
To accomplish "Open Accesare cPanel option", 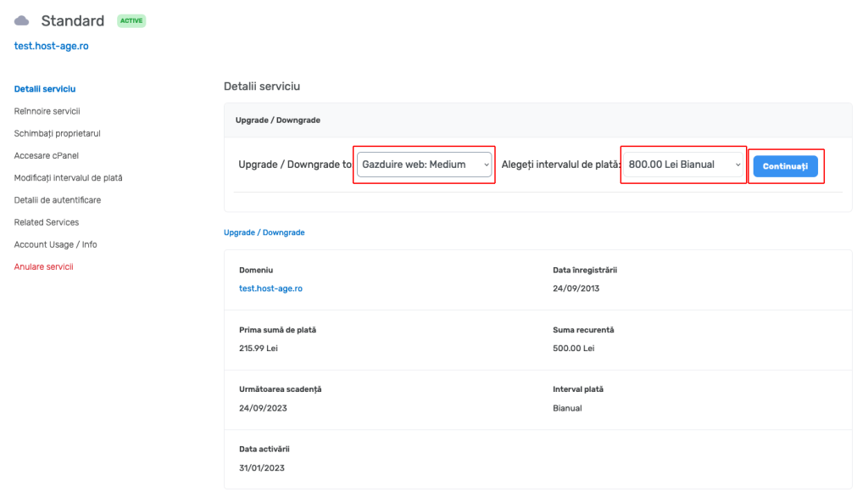I will coord(47,155).
